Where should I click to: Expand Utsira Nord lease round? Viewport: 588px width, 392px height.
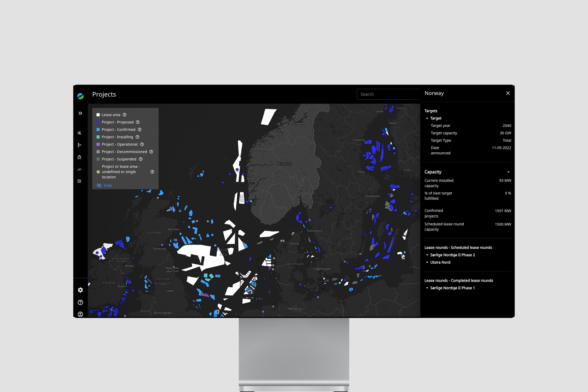[427, 262]
